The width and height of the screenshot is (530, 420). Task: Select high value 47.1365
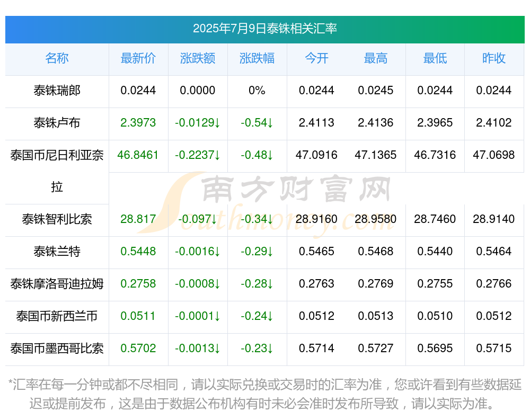tap(376, 155)
